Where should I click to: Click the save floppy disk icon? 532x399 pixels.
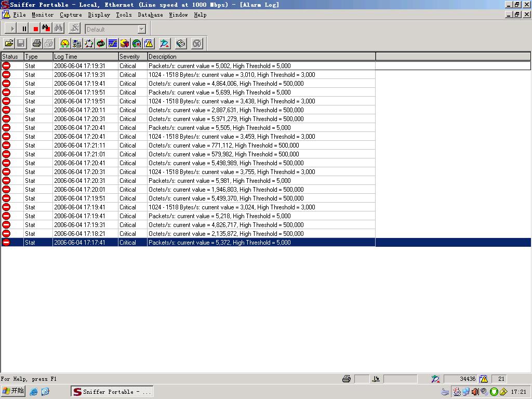[21, 44]
